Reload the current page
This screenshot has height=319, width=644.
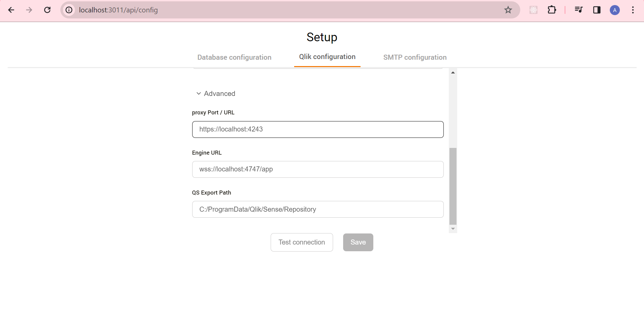point(47,10)
